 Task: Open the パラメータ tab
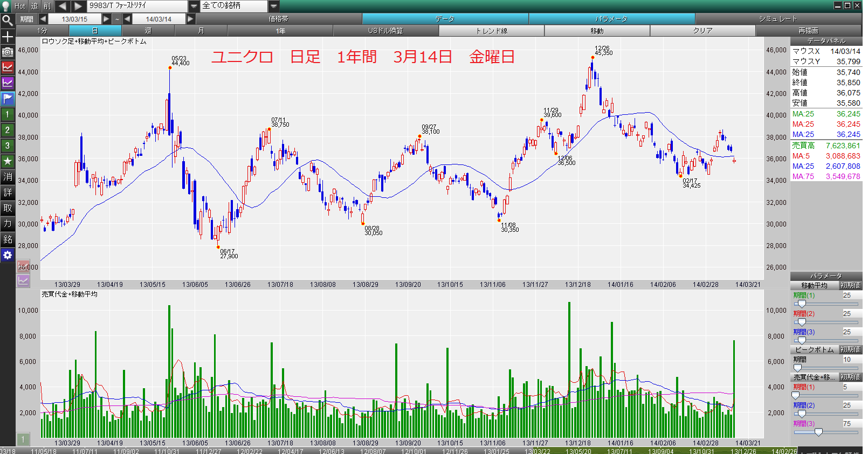[x=612, y=19]
